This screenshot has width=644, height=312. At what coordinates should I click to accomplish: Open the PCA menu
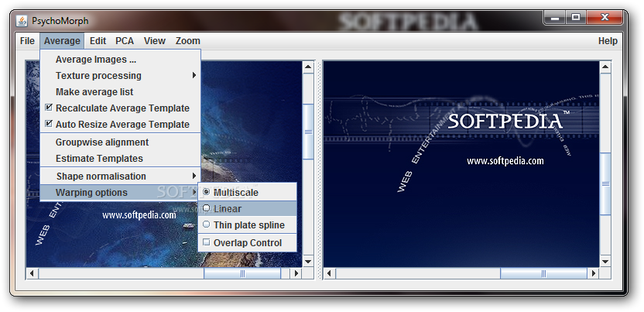(125, 41)
